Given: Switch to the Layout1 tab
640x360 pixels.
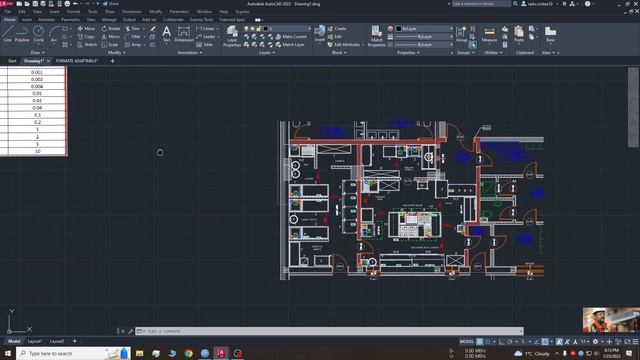Looking at the screenshot, I should click(x=35, y=341).
